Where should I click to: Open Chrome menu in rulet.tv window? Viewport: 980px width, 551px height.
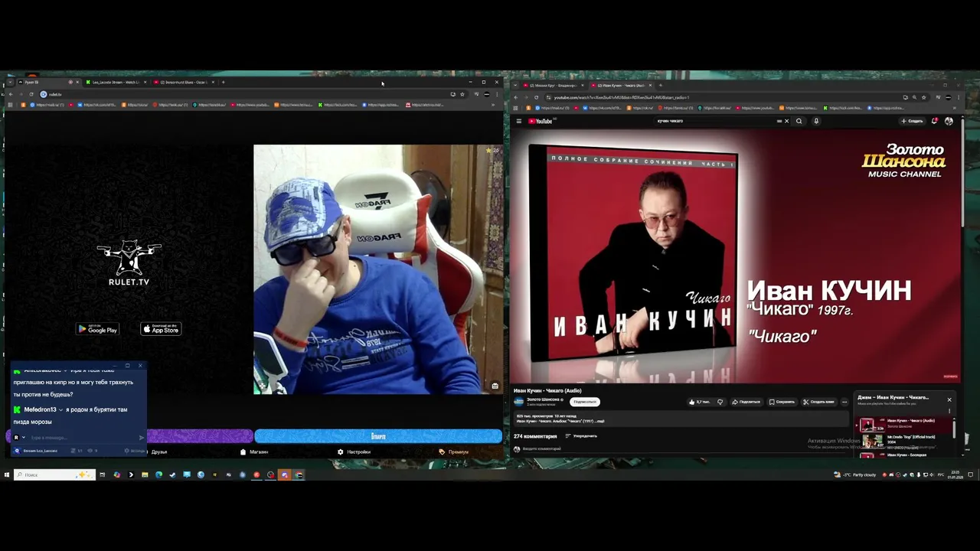497,94
